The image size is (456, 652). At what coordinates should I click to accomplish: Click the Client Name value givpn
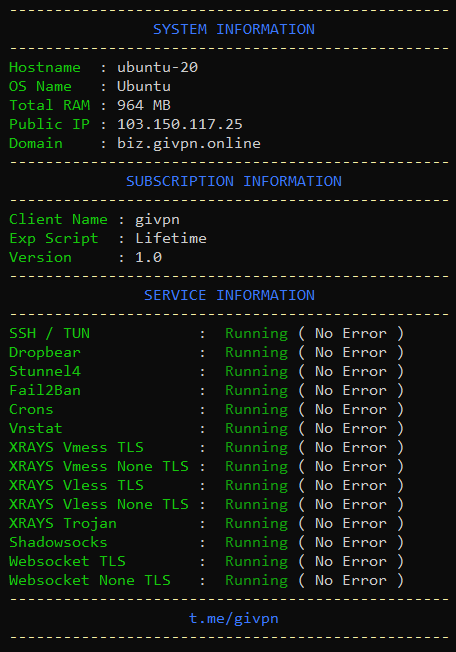pyautogui.click(x=157, y=220)
